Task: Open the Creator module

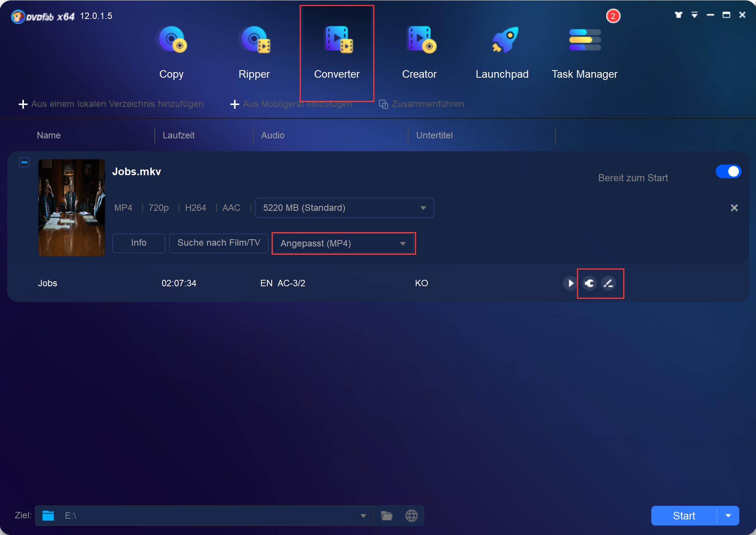Action: coord(420,52)
